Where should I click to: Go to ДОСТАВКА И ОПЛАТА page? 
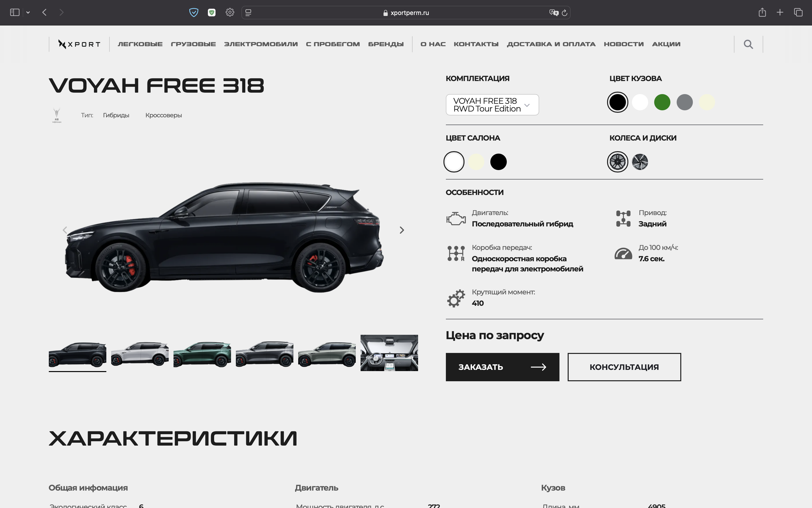551,44
